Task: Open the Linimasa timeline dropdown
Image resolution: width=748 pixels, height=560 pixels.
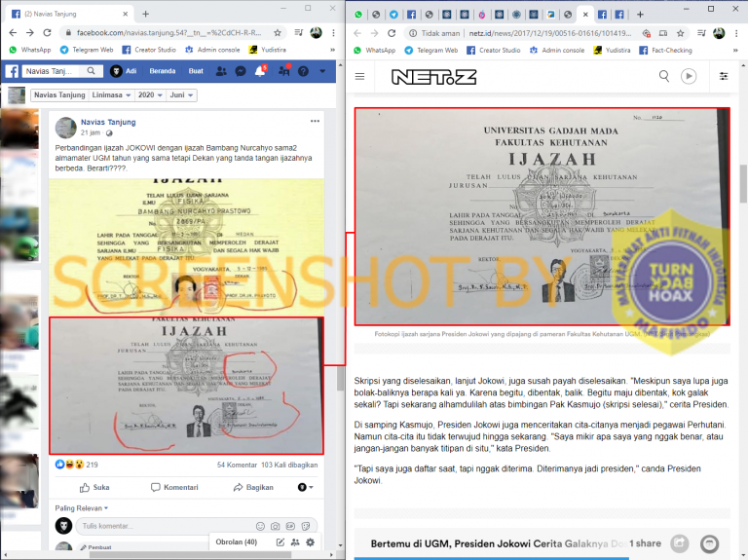Action: pos(112,94)
